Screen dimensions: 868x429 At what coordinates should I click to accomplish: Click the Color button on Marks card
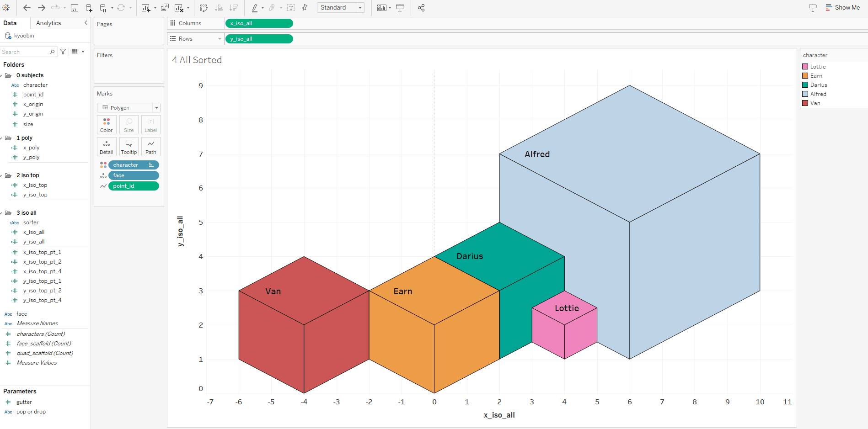click(107, 125)
